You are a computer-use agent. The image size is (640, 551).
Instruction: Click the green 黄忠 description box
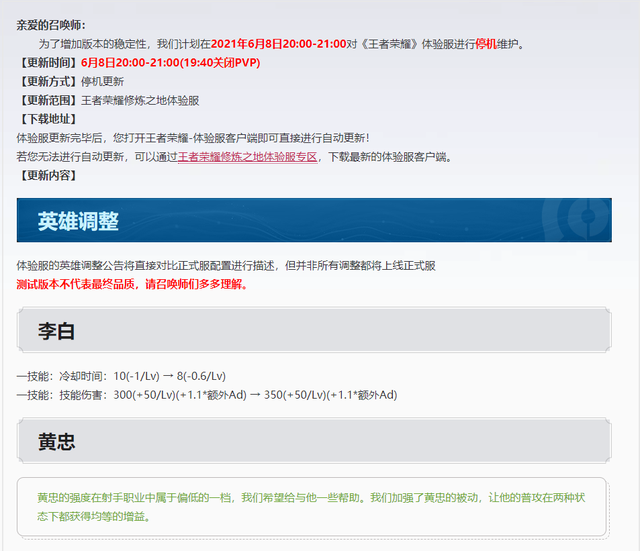[x=312, y=506]
